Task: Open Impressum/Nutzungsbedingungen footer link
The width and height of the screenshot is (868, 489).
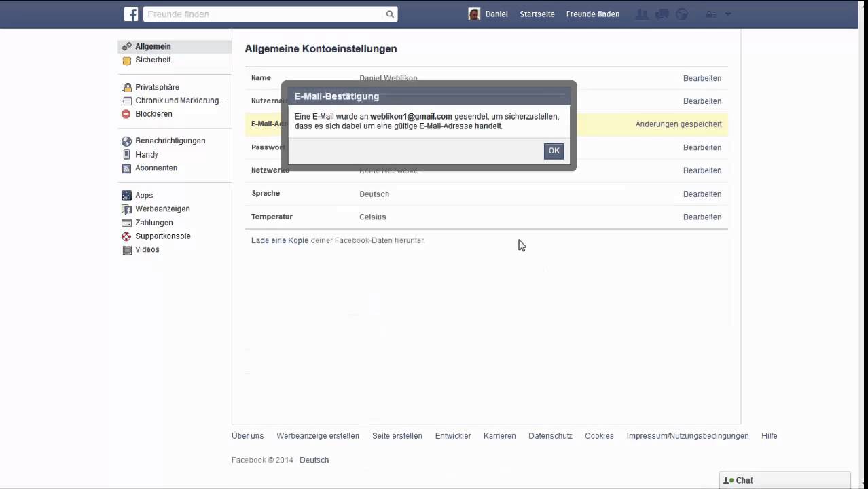Action: pos(687,436)
